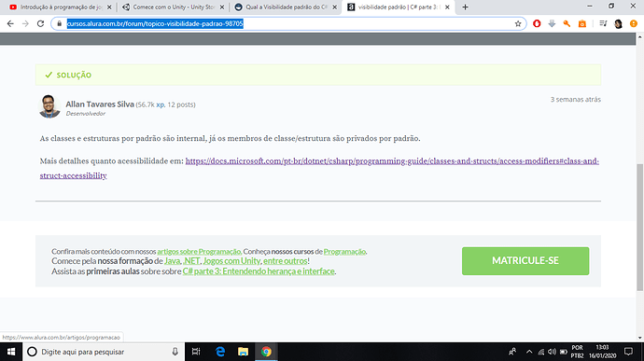Open the media playlist control icon
This screenshot has height=361, width=644.
click(x=603, y=24)
